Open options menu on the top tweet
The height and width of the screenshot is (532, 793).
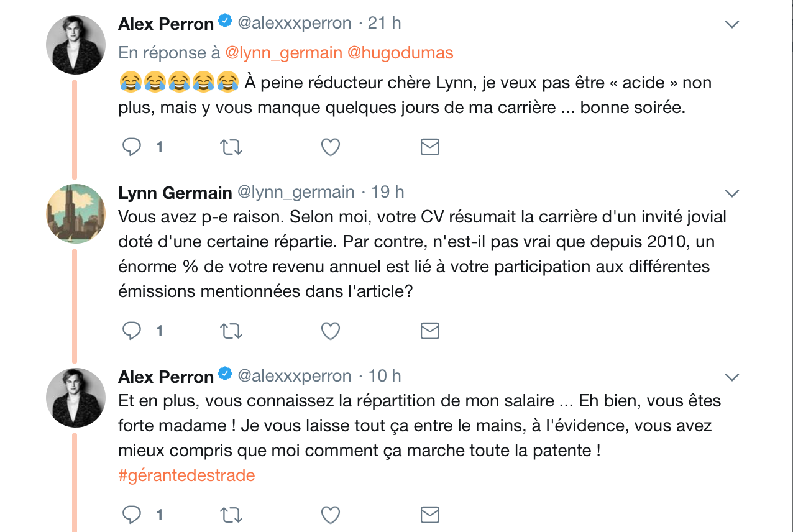731,23
